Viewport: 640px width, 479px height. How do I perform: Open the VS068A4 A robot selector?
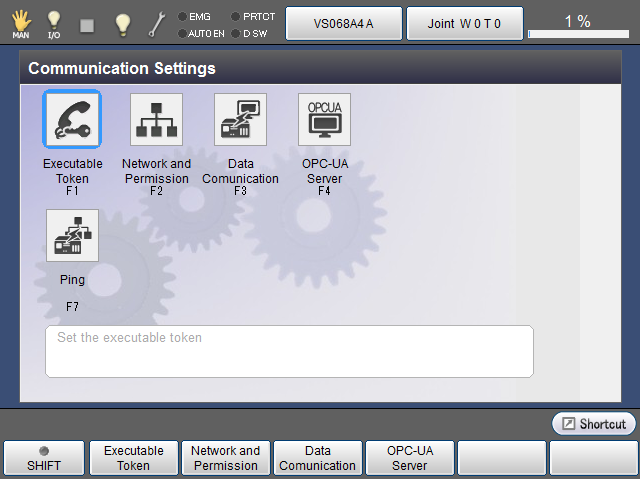pos(343,23)
